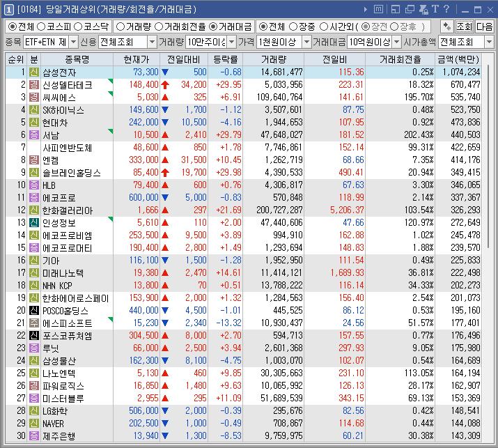Open the 시가총액 전체조회 dropdown
The height and width of the screenshot is (448, 498).
click(489, 42)
